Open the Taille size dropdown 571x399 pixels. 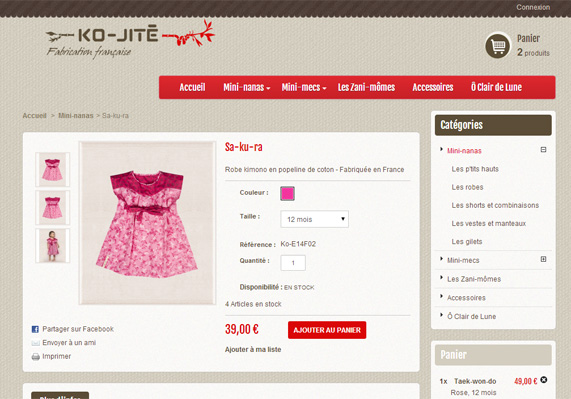point(314,219)
